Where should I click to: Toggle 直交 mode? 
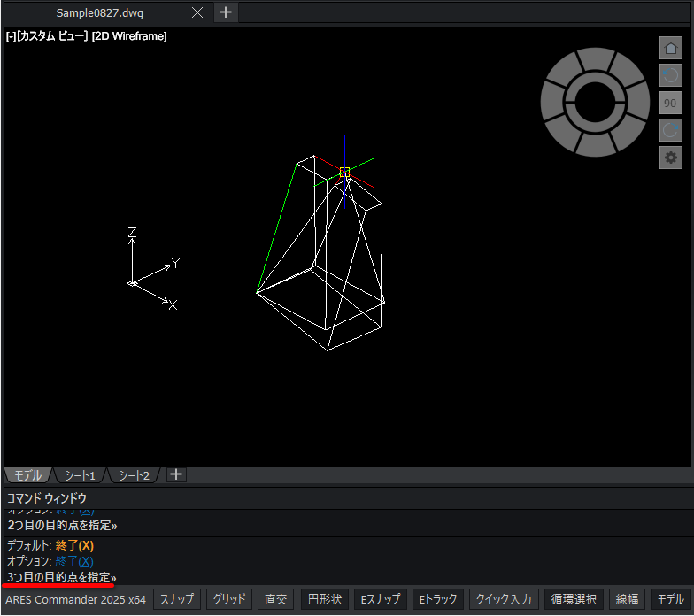[x=276, y=599]
